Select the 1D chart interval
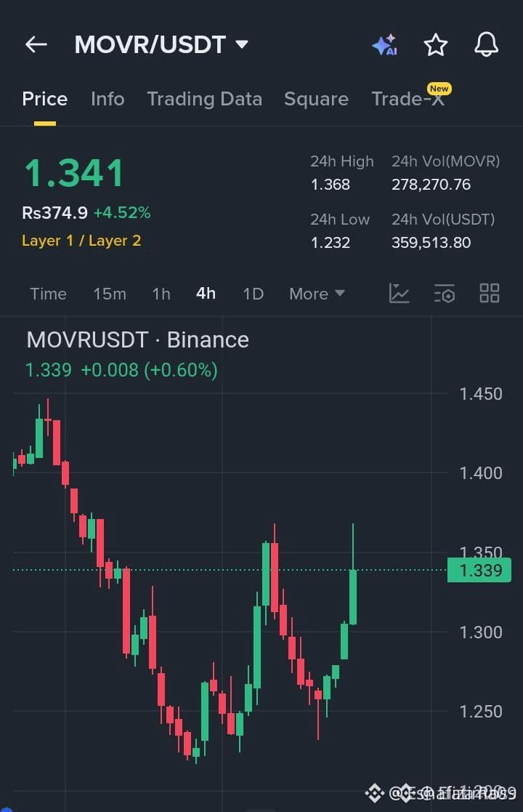 254,294
